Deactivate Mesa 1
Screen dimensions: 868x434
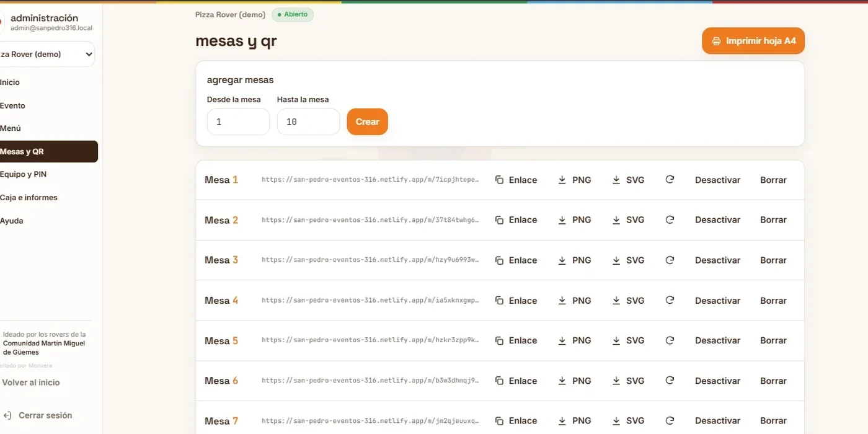[717, 180]
